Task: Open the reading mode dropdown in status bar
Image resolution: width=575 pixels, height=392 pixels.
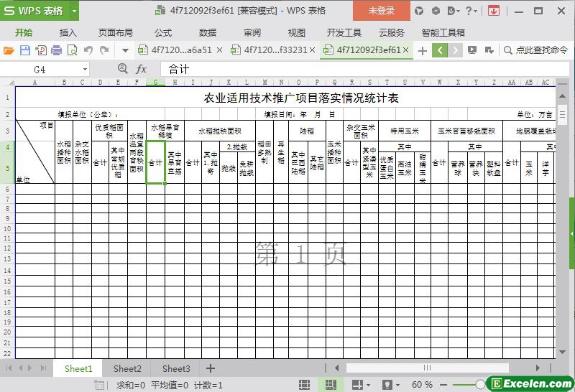Action: 368,385
